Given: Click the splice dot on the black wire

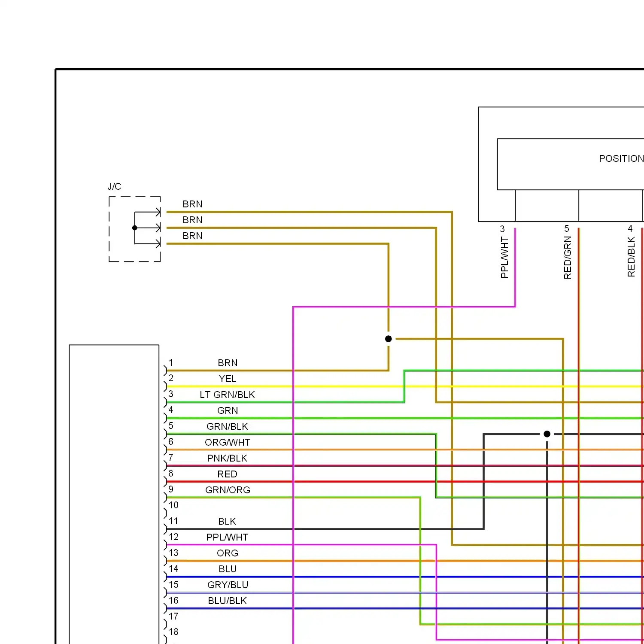Looking at the screenshot, I should click(x=547, y=434).
